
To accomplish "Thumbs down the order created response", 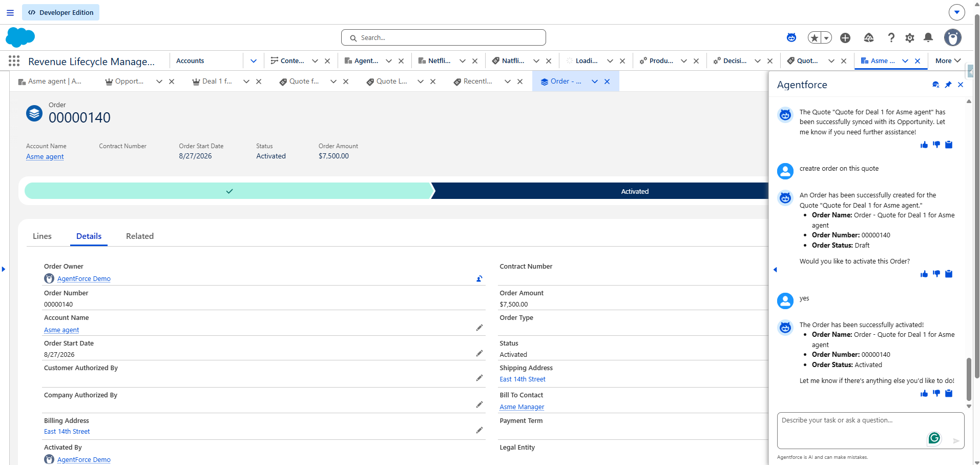I will (936, 274).
